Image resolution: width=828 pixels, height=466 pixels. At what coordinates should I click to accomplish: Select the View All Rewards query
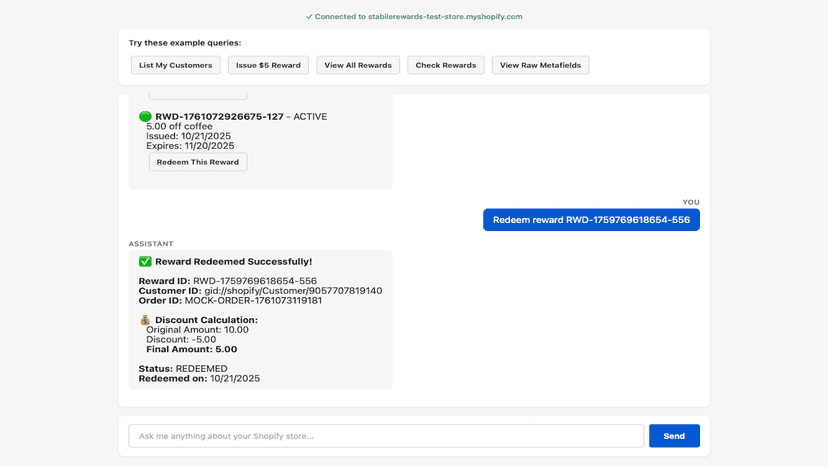point(358,65)
